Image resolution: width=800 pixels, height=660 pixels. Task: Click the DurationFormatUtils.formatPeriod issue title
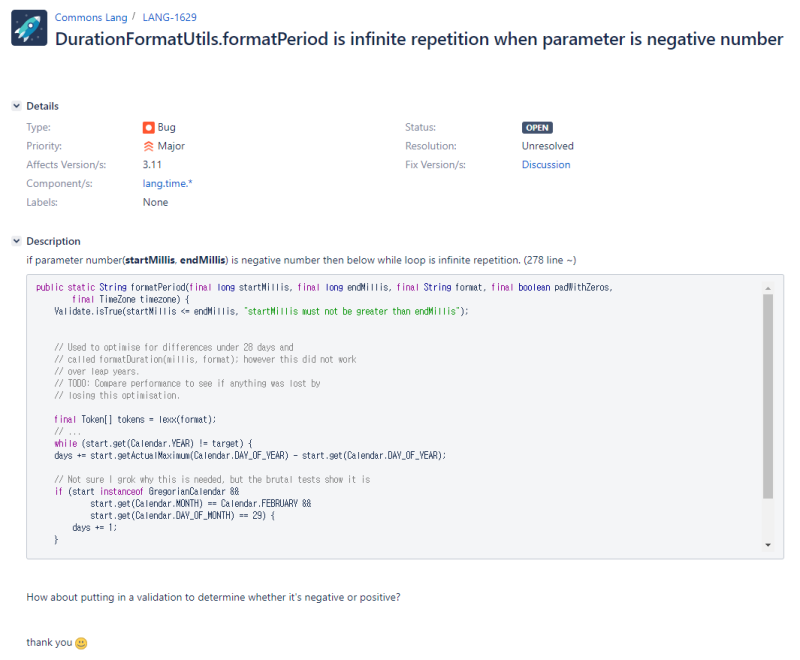(419, 39)
